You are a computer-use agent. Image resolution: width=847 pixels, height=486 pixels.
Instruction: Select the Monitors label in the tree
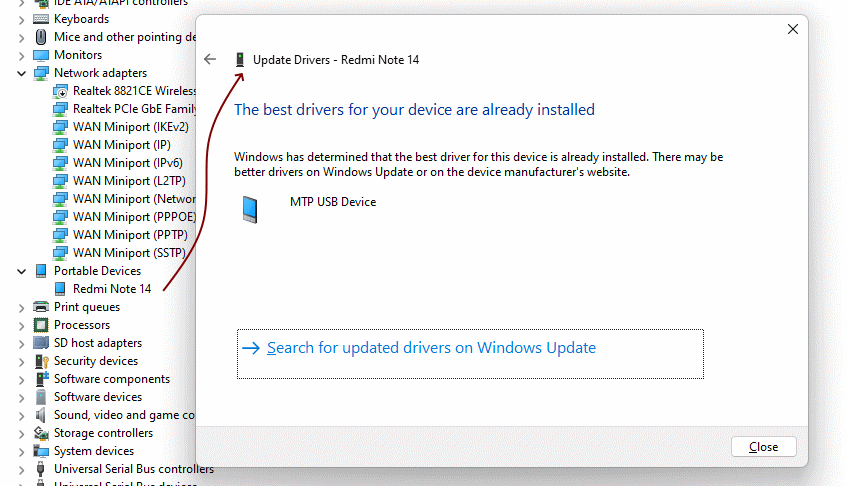78,55
